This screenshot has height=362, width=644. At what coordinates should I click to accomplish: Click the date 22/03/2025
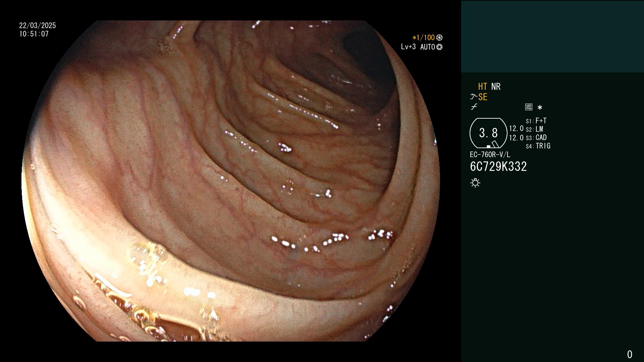(38, 25)
